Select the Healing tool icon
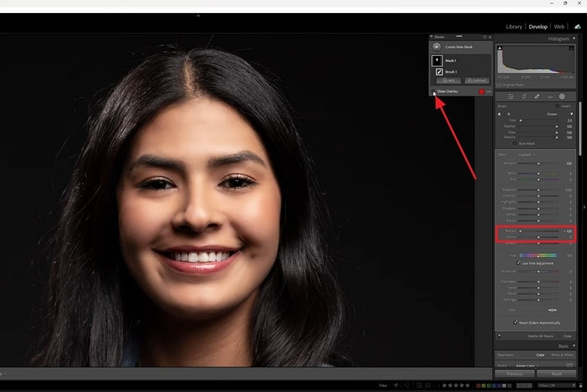Image resolution: width=587 pixels, height=392 pixels. (537, 97)
